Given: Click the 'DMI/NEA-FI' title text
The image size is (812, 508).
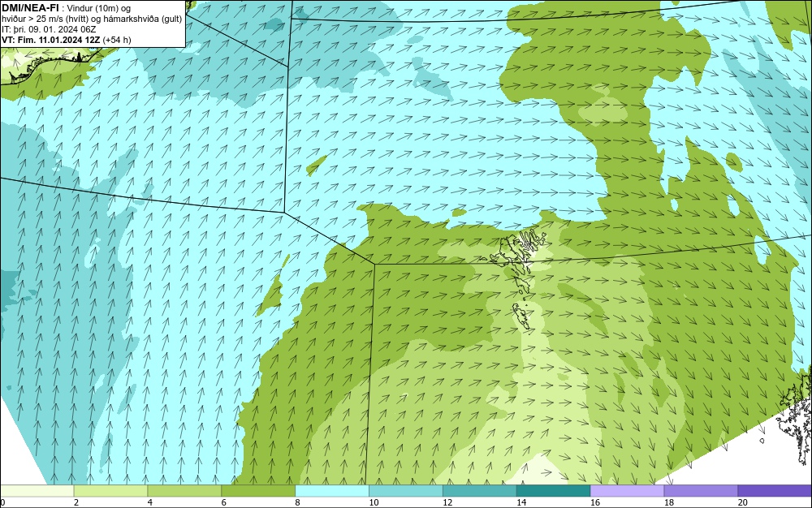Looking at the screenshot, I should pos(30,8).
